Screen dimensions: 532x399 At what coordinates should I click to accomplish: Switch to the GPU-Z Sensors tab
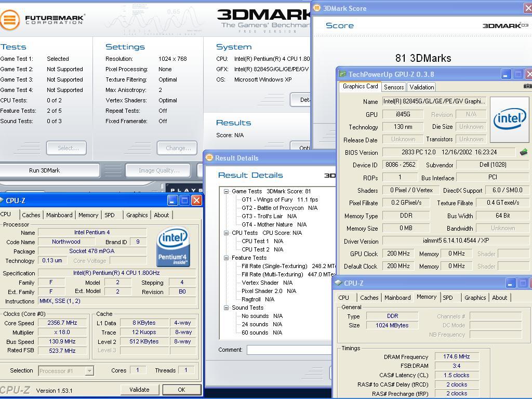coord(394,87)
